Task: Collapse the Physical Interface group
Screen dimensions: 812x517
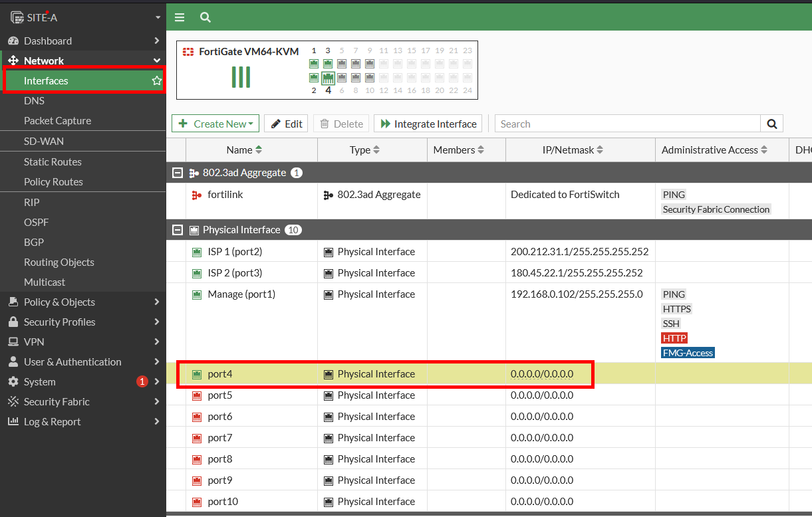Action: pos(177,230)
